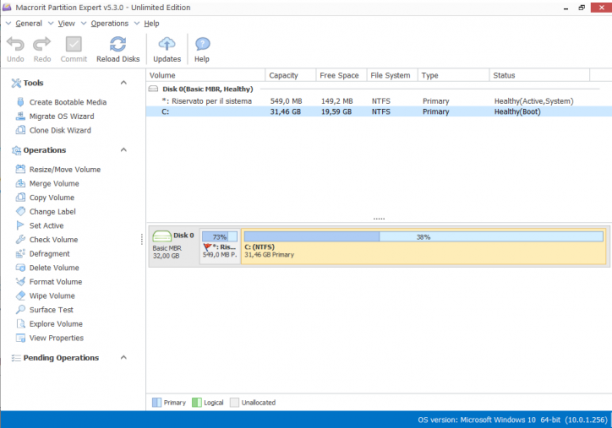Click the Tools section header icon

pos(16,83)
